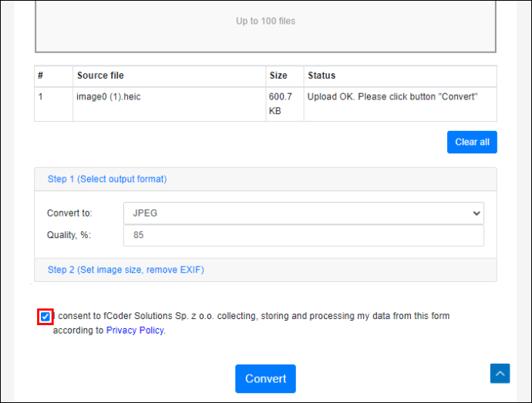
Task: Click the 'Source file' column header
Action: 170,76
